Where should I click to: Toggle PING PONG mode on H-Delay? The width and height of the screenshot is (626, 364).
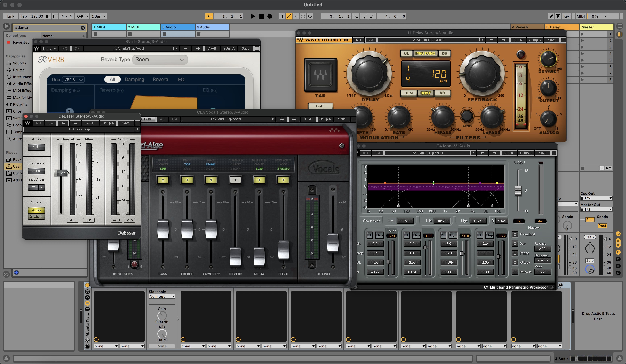[425, 53]
